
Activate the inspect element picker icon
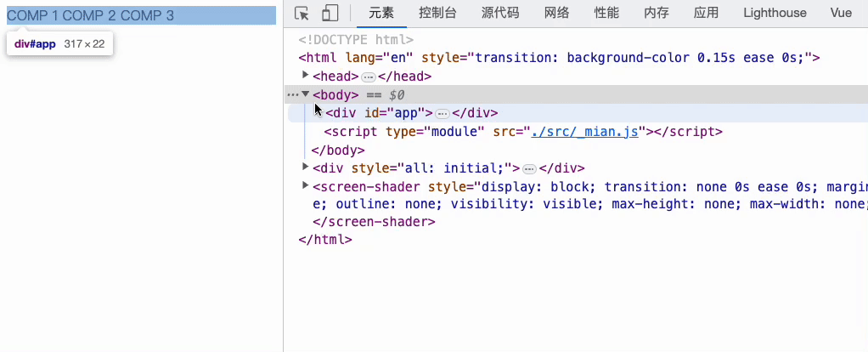[x=302, y=14]
